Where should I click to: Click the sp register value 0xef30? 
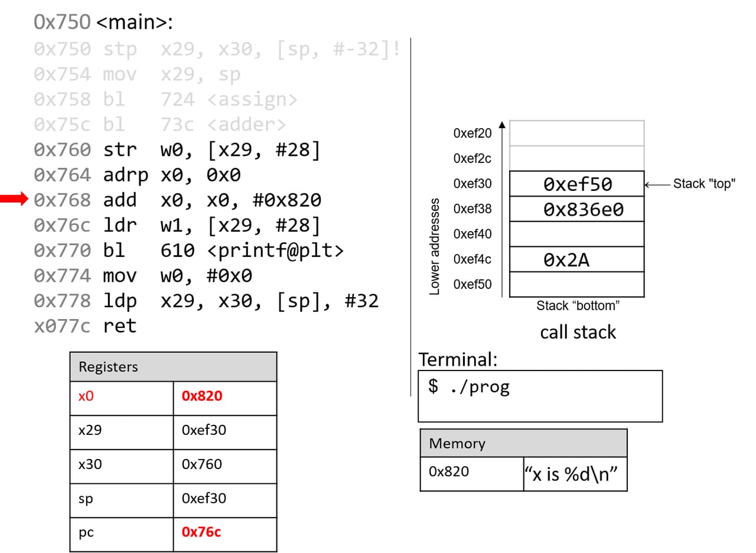(x=204, y=499)
